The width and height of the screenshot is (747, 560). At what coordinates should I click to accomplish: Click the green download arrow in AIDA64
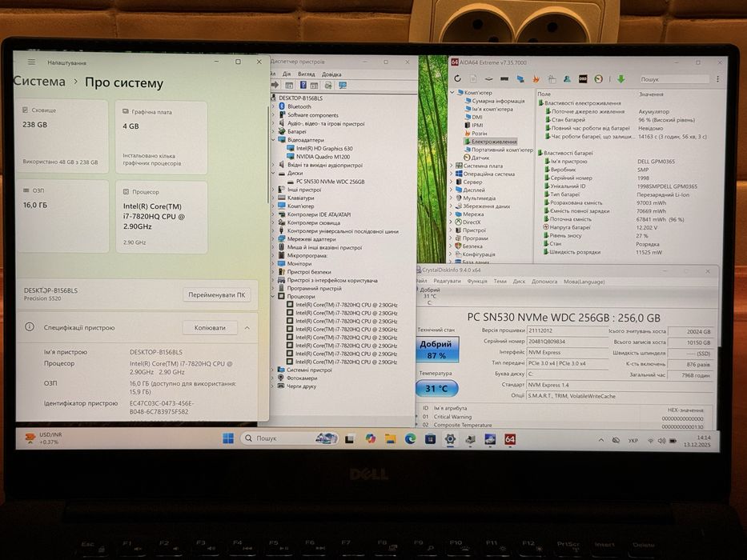620,79
